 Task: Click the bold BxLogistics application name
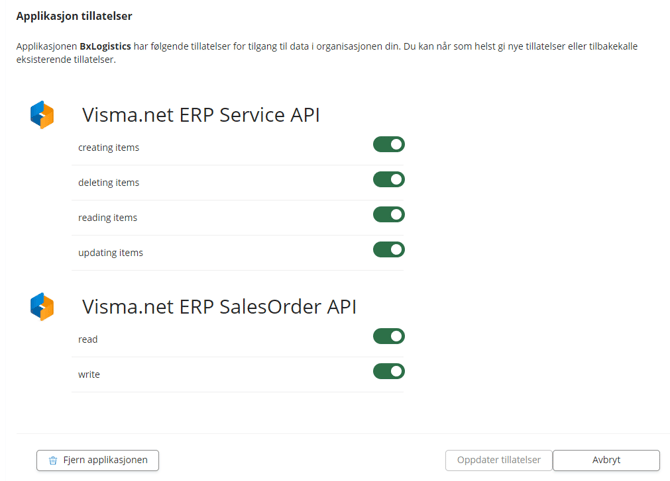pyautogui.click(x=105, y=46)
